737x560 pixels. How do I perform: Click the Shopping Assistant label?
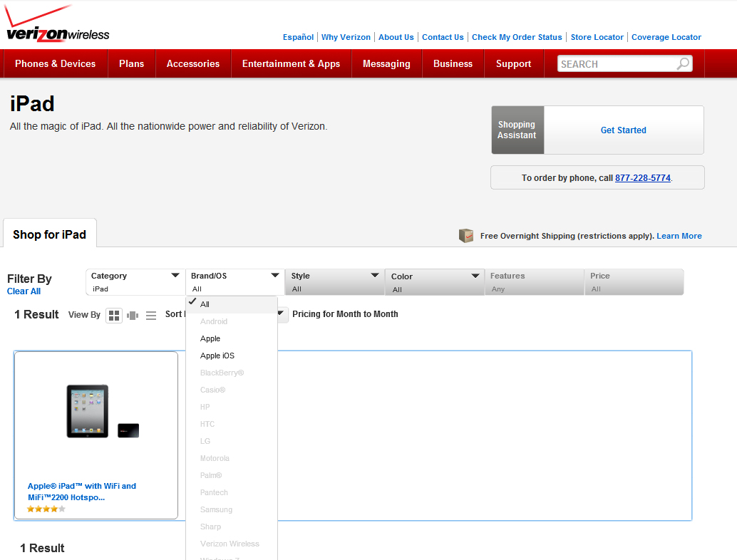(517, 130)
